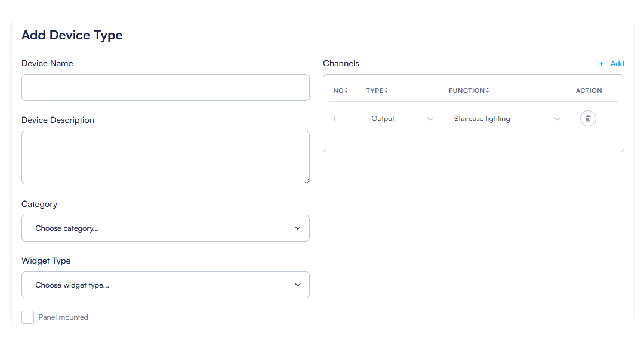Screen dimensions: 644x343
Task: Grab the Device Description resize handle
Action: (x=307, y=181)
